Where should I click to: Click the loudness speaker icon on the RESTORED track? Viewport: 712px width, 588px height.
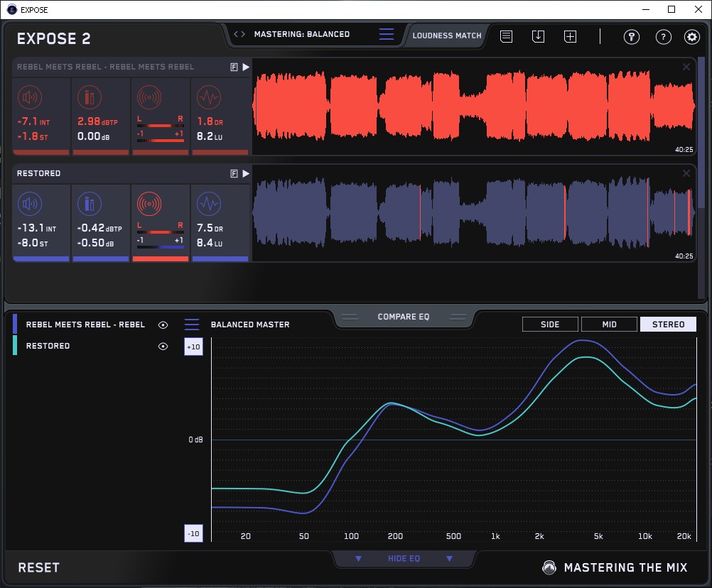coord(29,205)
